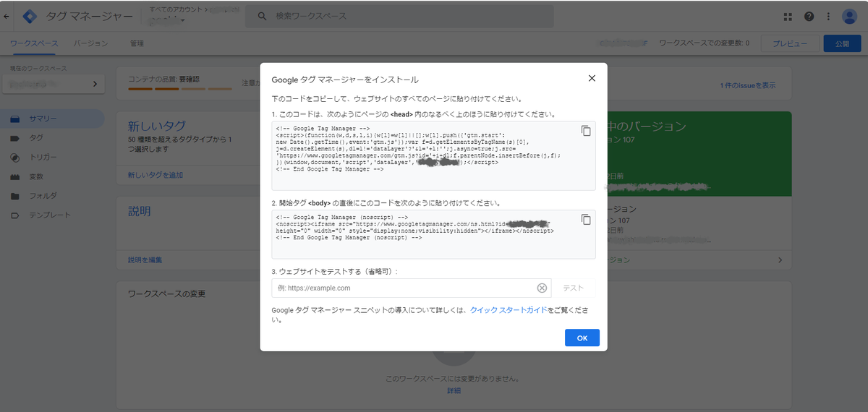Select フォルダ in sidebar
The width and height of the screenshot is (868, 412).
52,196
